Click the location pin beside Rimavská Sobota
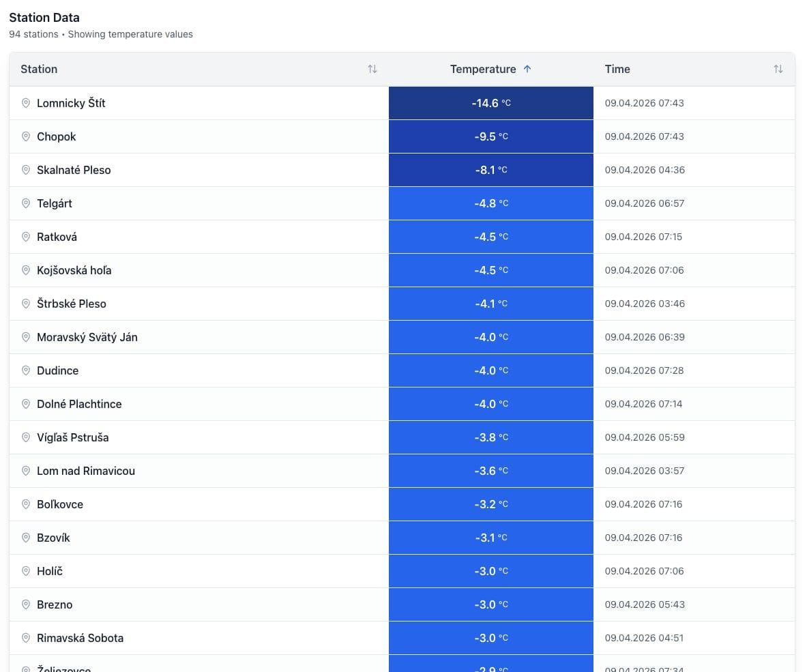 (26, 638)
